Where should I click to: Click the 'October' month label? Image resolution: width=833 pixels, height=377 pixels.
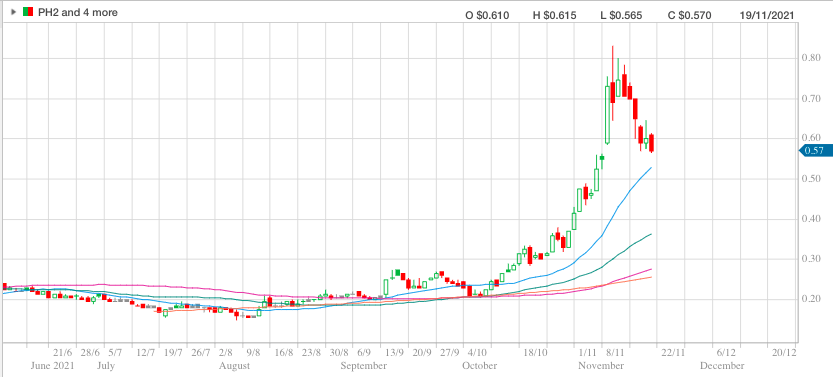tap(480, 366)
